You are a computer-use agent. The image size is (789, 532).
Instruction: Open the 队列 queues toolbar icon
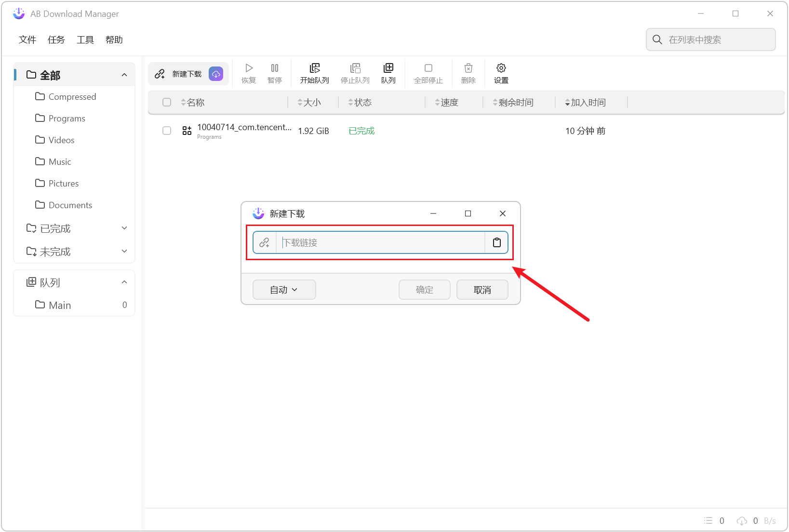[x=388, y=68]
